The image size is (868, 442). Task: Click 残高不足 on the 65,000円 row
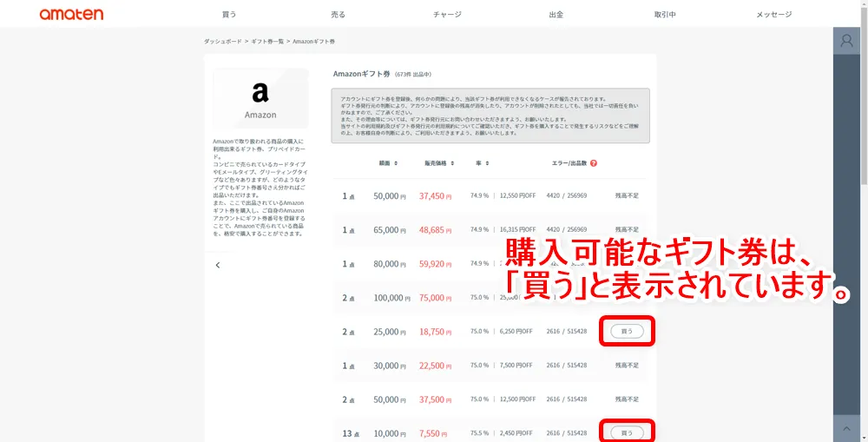[628, 229]
